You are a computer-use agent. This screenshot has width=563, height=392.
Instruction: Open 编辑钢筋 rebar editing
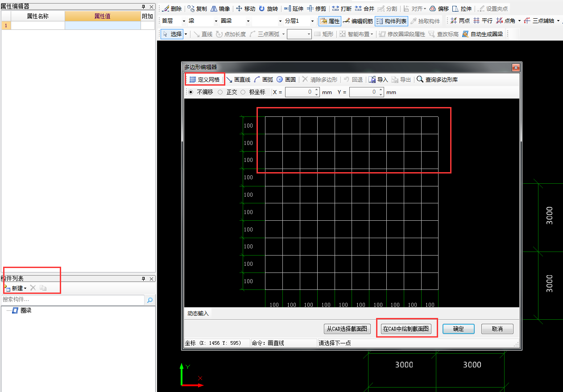pos(358,21)
